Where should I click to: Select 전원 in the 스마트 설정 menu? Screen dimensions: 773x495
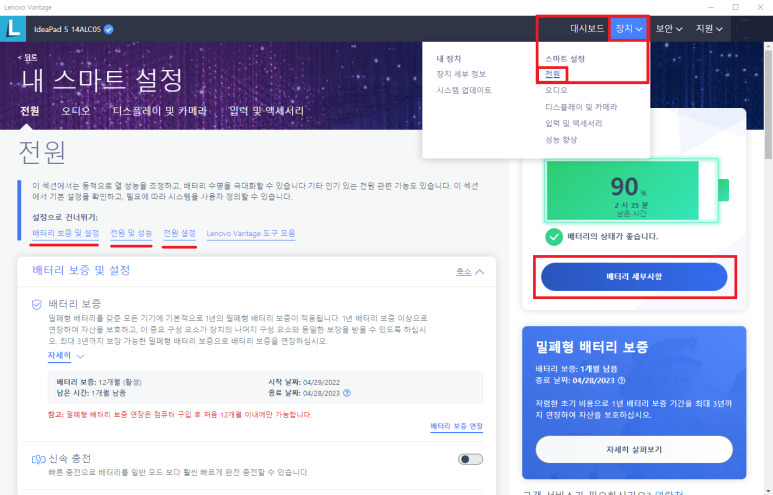tap(552, 74)
